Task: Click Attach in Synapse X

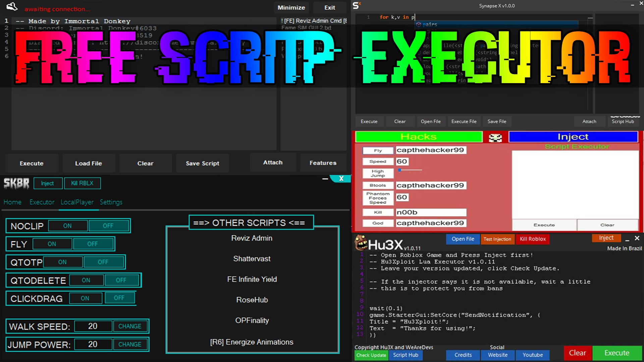Action: pyautogui.click(x=589, y=121)
